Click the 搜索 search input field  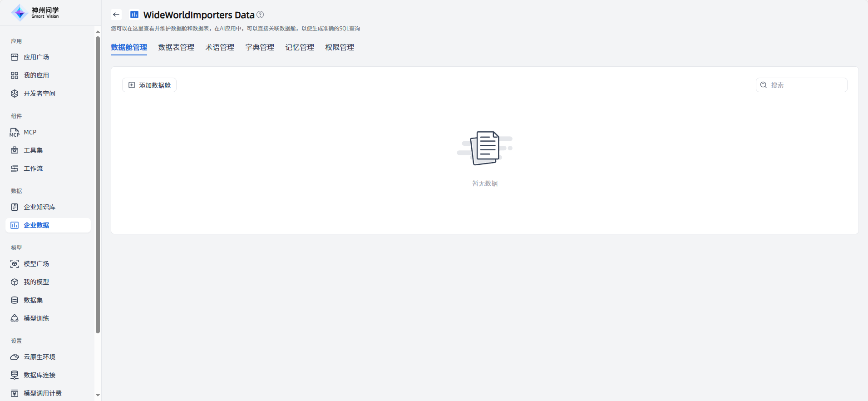pyautogui.click(x=806, y=85)
